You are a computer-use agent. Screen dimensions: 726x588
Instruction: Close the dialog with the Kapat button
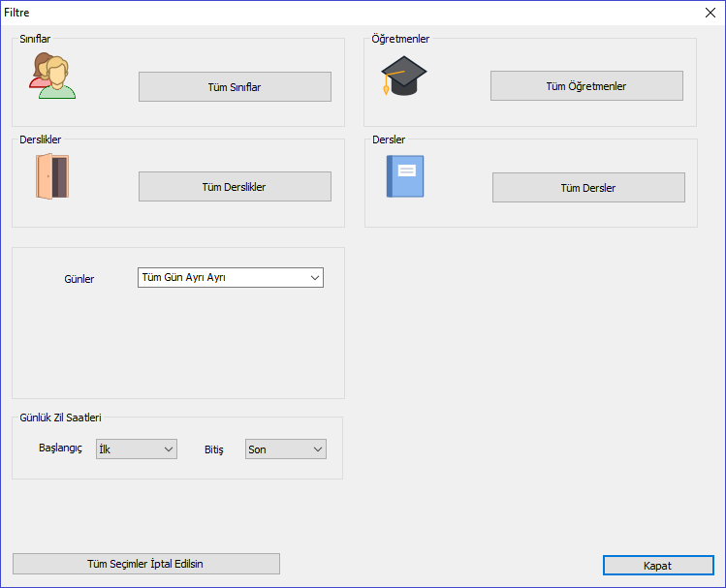tap(658, 566)
